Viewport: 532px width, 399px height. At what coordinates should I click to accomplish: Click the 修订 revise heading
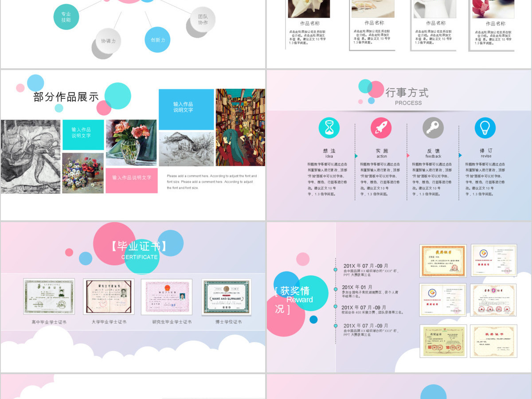(486, 153)
